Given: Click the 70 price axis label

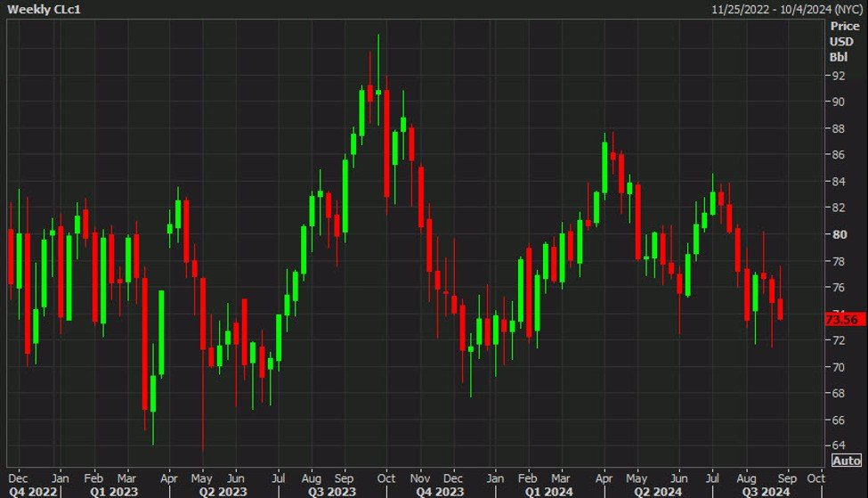Looking at the screenshot, I should pos(839,366).
